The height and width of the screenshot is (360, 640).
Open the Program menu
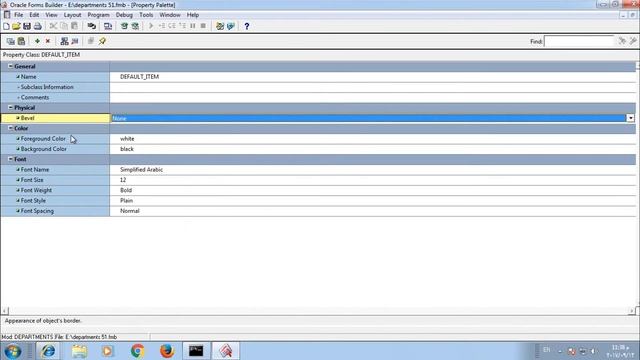coord(98,15)
